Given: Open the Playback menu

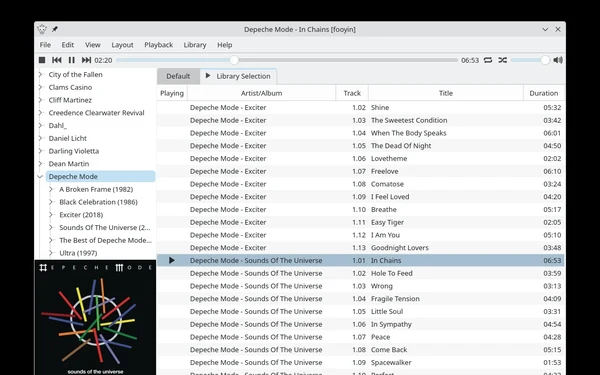Looking at the screenshot, I should tap(158, 45).
